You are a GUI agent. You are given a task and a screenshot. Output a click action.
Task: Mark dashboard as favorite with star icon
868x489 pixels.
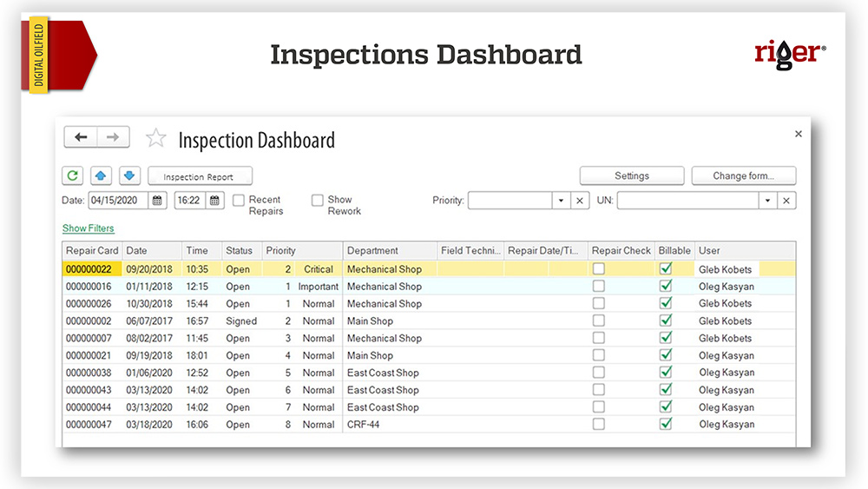coord(155,138)
